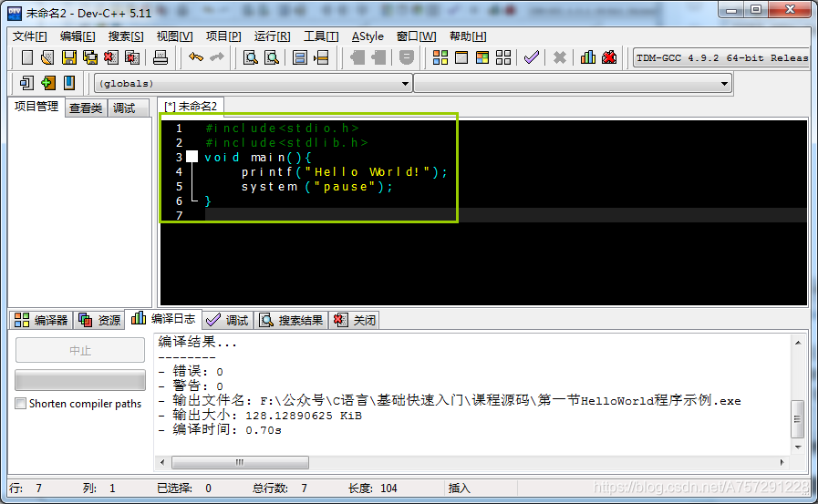Click the Goto bookmark blue book icon

coord(69,83)
